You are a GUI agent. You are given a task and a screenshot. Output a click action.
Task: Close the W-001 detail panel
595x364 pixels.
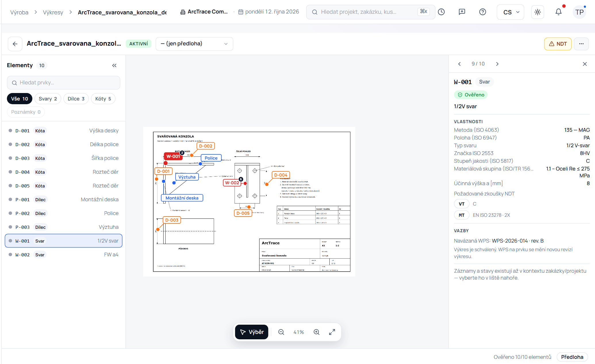coord(585,64)
